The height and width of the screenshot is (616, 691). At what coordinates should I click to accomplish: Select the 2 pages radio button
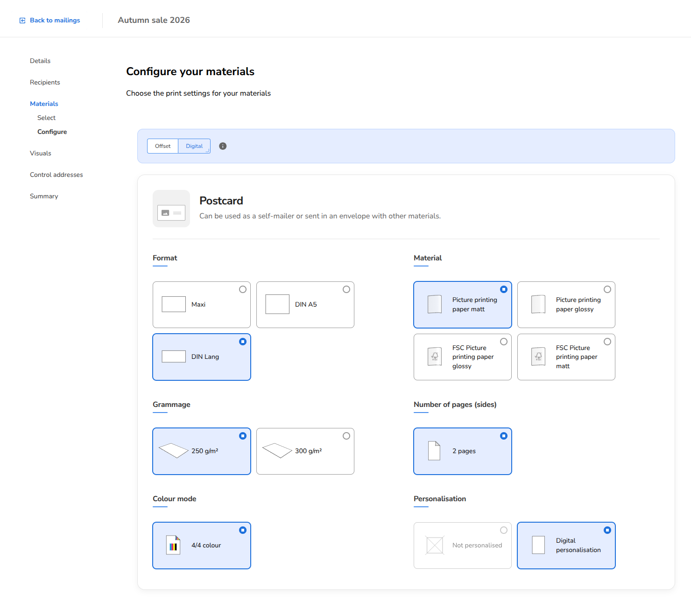504,436
